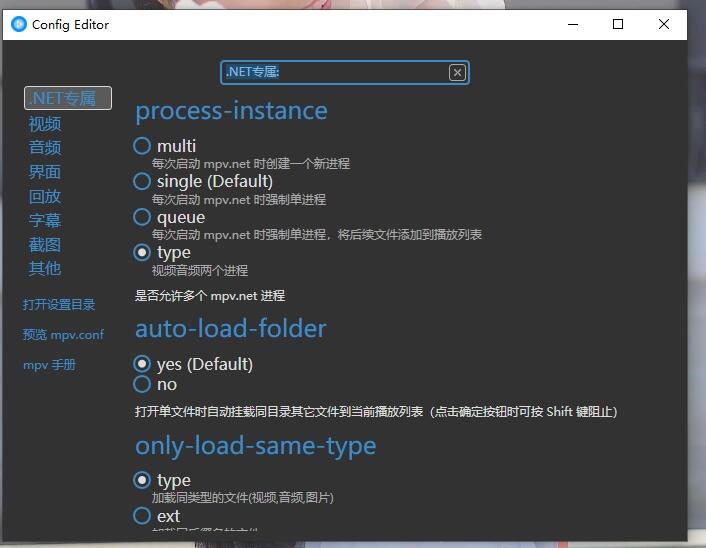The image size is (706, 548).
Task: Click the clear icon in search box
Action: coord(457,72)
